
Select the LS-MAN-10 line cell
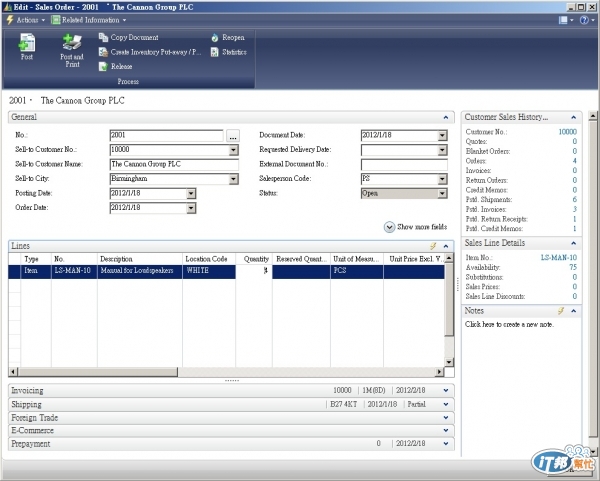click(74, 271)
